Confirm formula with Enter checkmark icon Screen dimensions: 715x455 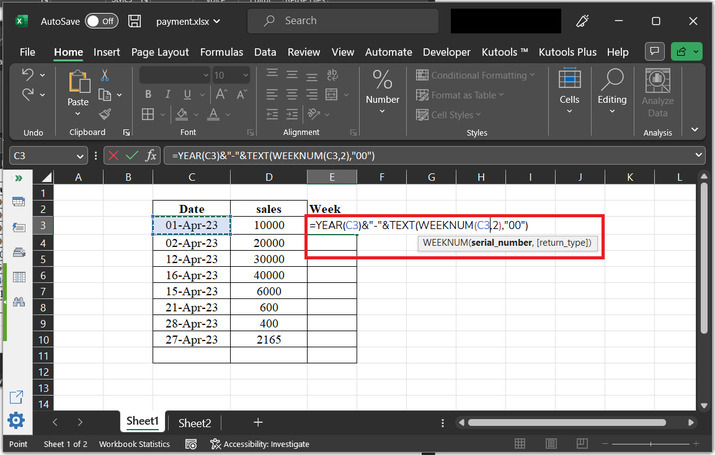click(x=131, y=155)
